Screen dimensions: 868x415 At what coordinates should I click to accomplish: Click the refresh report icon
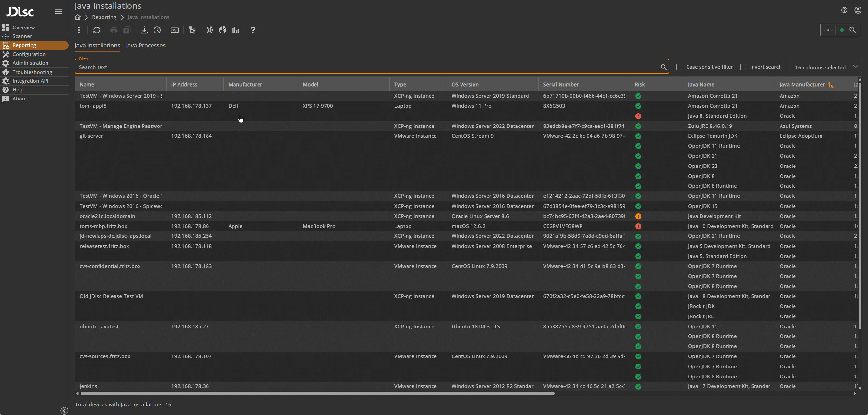point(96,30)
